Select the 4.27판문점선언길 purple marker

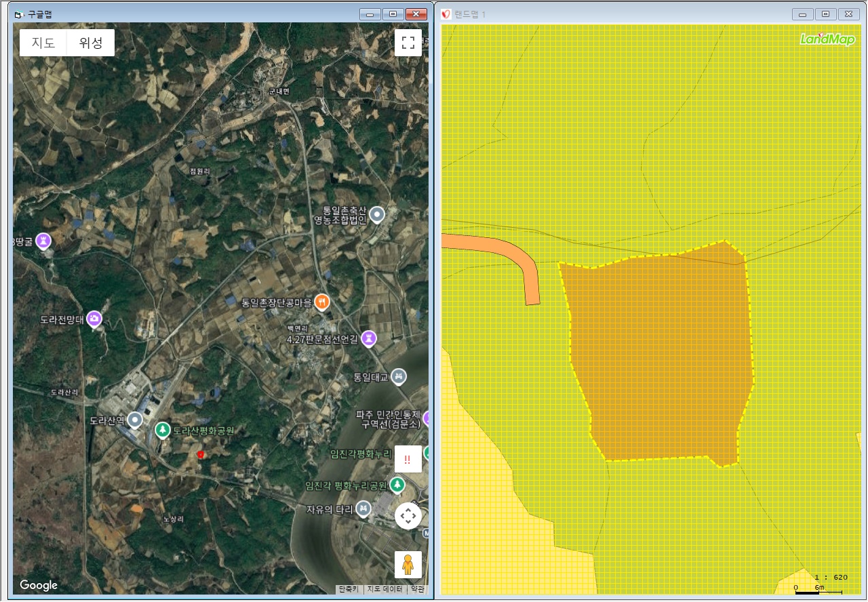pyautogui.click(x=369, y=338)
